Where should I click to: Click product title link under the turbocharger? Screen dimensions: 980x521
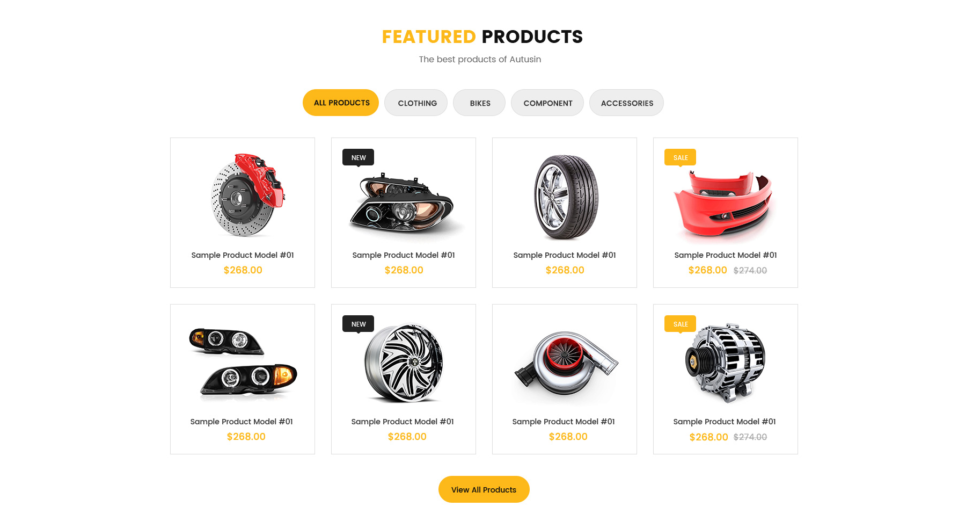[x=564, y=422]
